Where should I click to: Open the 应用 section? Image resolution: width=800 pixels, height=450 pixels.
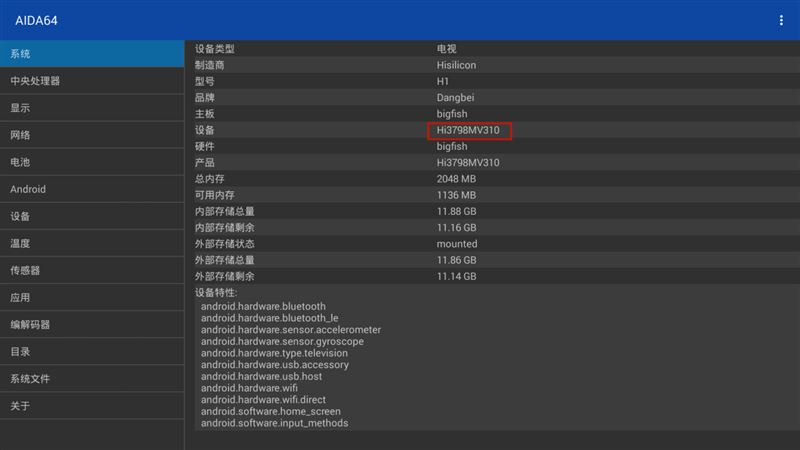tap(92, 297)
